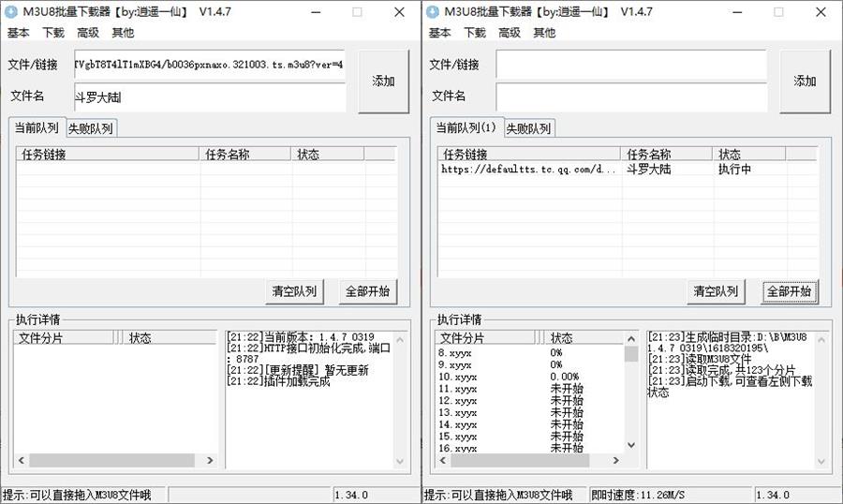Click 清空队列 in left window
Image resolution: width=843 pixels, height=504 pixels.
point(294,291)
